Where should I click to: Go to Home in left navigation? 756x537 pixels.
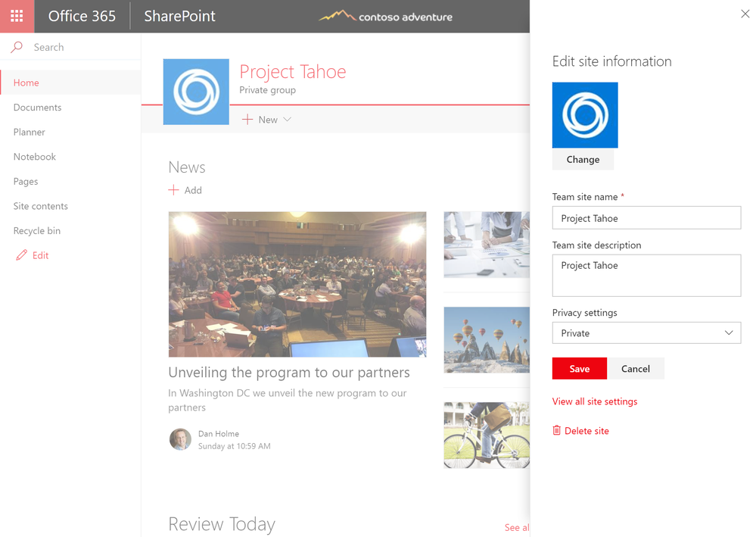(x=70, y=83)
